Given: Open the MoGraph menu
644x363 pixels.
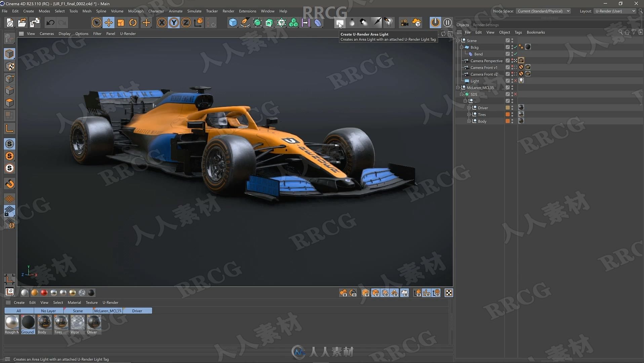Looking at the screenshot, I should [x=136, y=11].
